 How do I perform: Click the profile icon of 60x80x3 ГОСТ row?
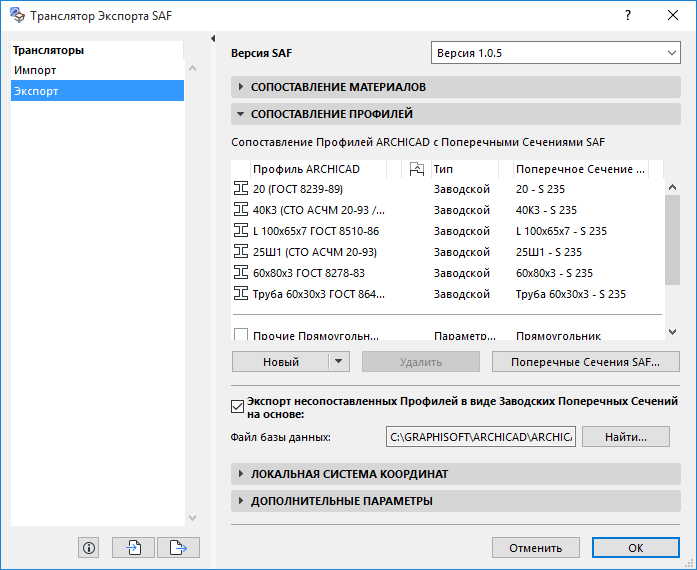(240, 273)
